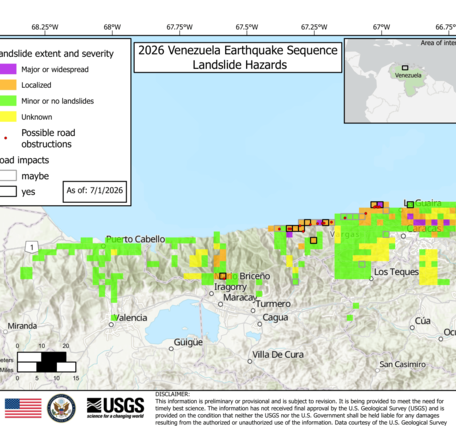Click the '68°W' longitude label
456x426 pixels.
pos(112,27)
